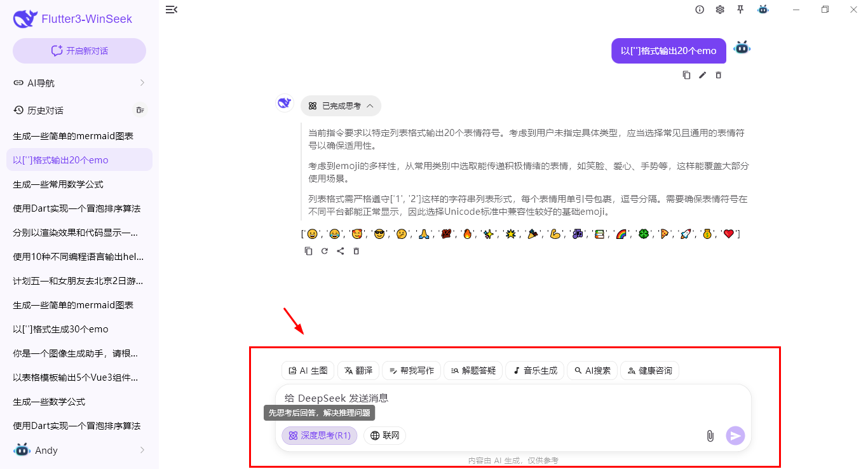Viewport: 868px width, 469px height.
Task: Open the 解题答疑 tool
Action: pos(473,370)
